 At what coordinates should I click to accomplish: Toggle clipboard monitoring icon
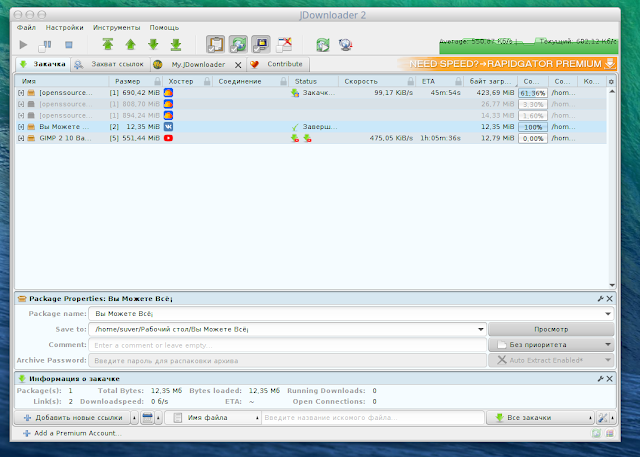coord(216,44)
